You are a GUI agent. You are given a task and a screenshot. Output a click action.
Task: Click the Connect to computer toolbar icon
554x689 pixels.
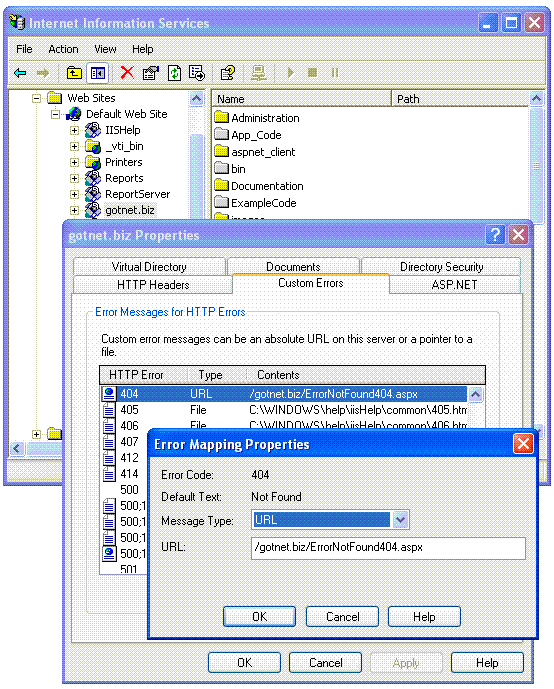click(259, 73)
